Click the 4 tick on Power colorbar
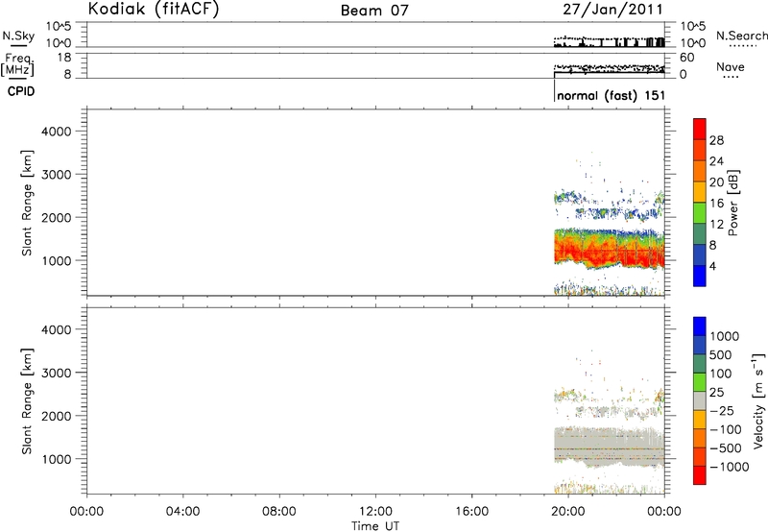Screen dimensions: 768x532 712,266
